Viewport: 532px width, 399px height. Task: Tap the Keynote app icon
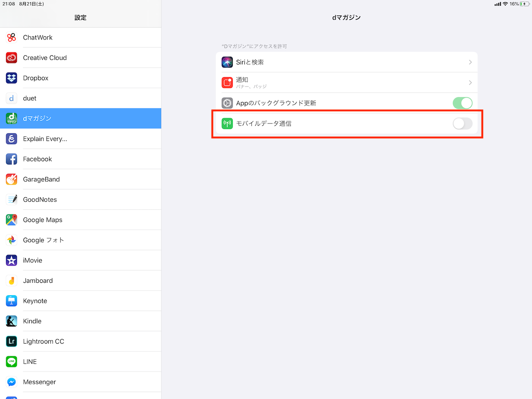12,301
